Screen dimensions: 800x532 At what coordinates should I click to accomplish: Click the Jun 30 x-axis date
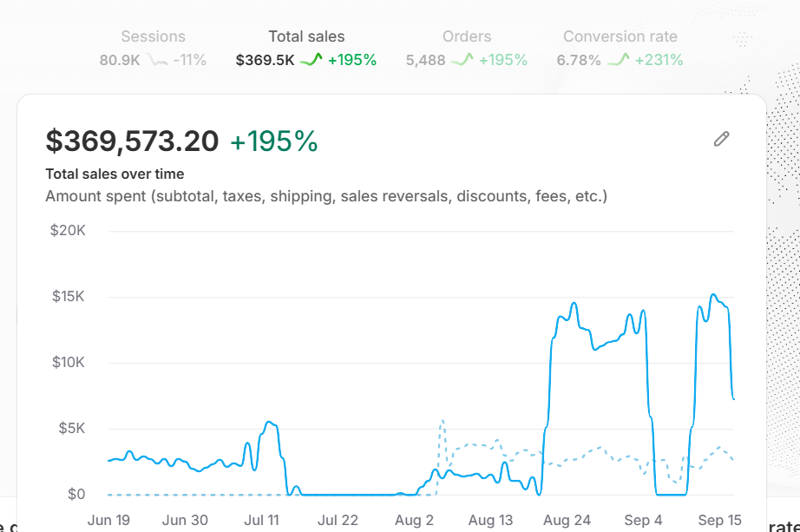click(185, 520)
